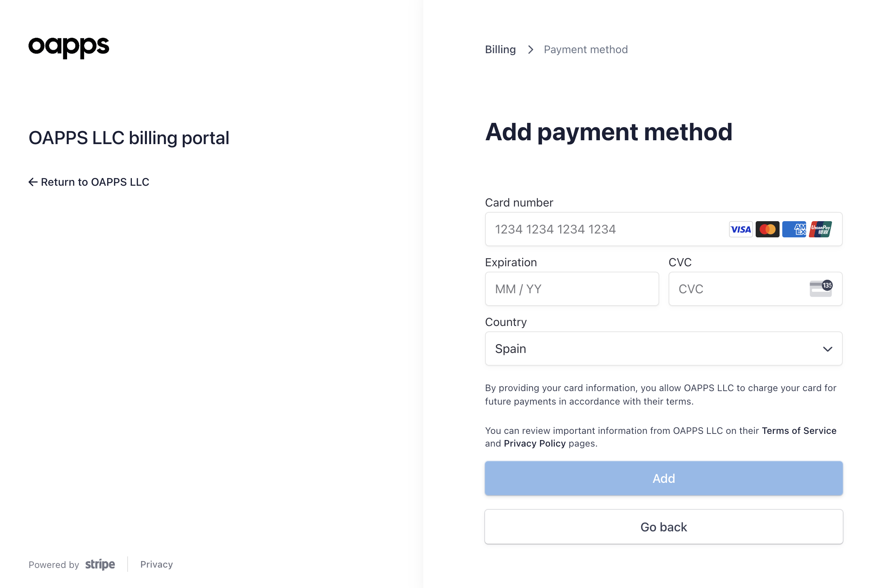Click the back arrow beside Return to OAPPS
896x588 pixels.
(x=33, y=182)
